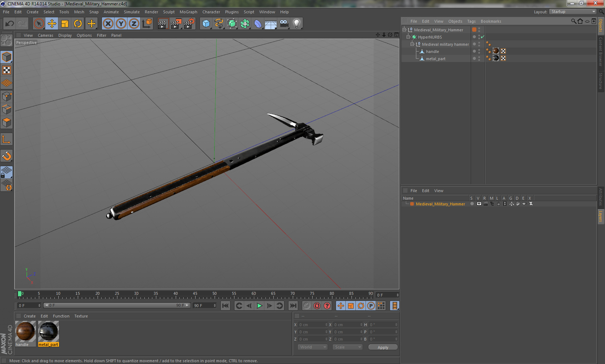Select the Move tool in the toolbar
605x364 pixels.
[52, 23]
